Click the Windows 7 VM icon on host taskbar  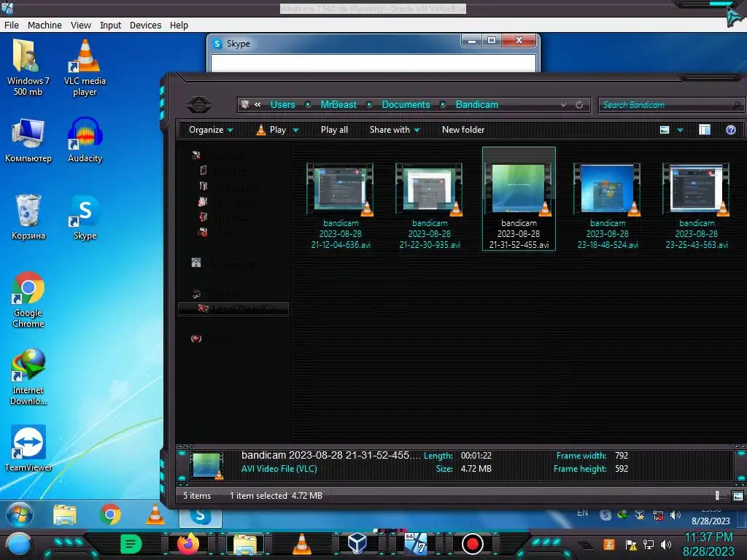415,543
